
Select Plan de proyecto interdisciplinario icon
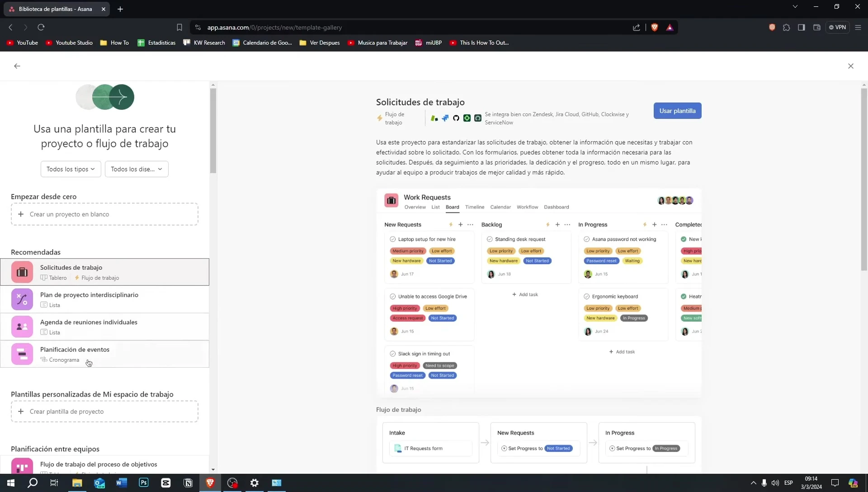tap(22, 299)
